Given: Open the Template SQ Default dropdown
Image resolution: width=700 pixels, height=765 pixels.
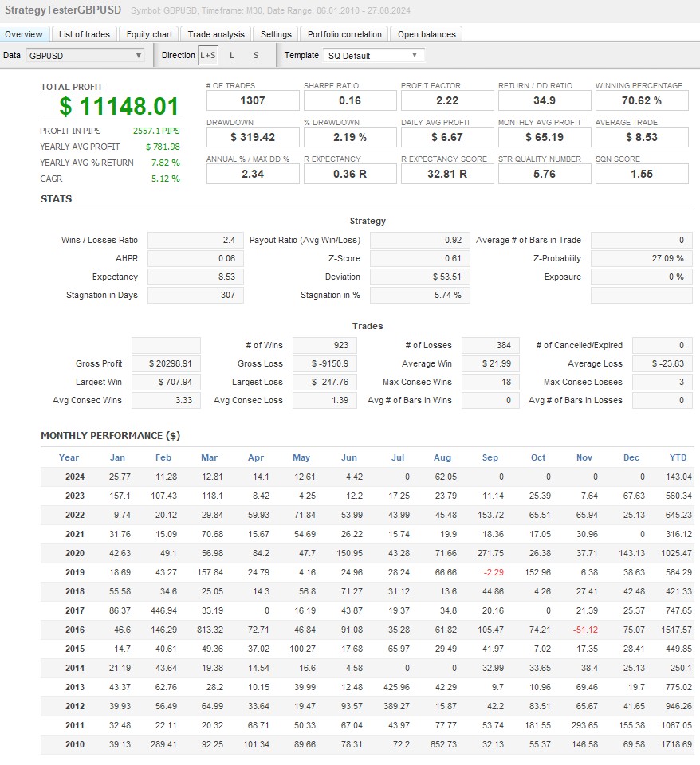Looking at the screenshot, I should click(x=373, y=56).
